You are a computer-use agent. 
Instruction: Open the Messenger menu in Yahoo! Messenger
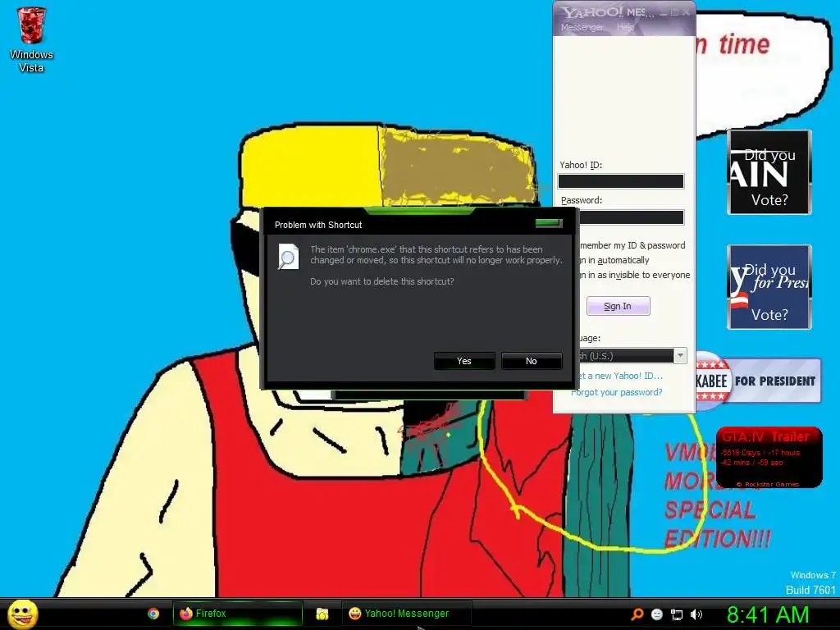pos(582,27)
